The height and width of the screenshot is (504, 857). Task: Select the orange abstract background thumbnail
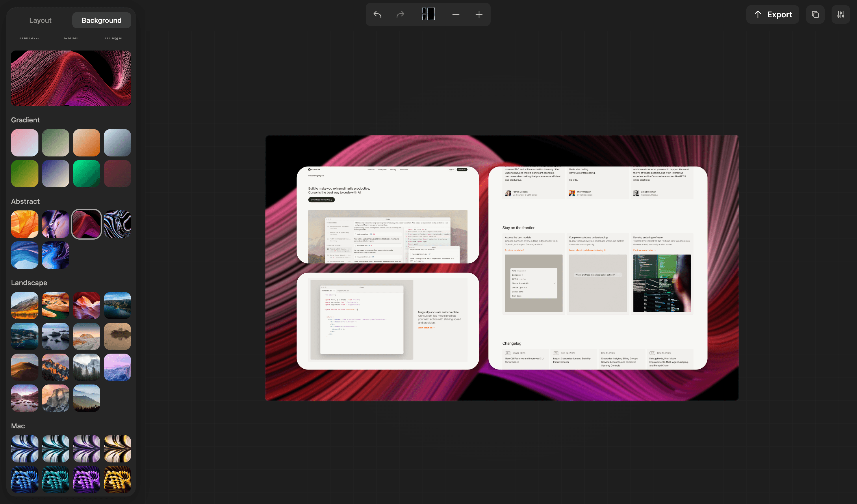click(x=25, y=224)
